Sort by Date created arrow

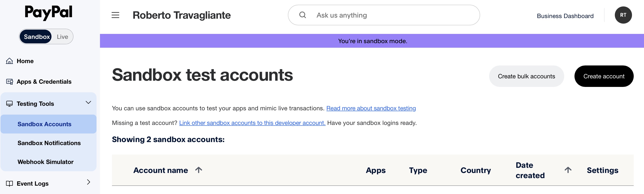tap(568, 170)
